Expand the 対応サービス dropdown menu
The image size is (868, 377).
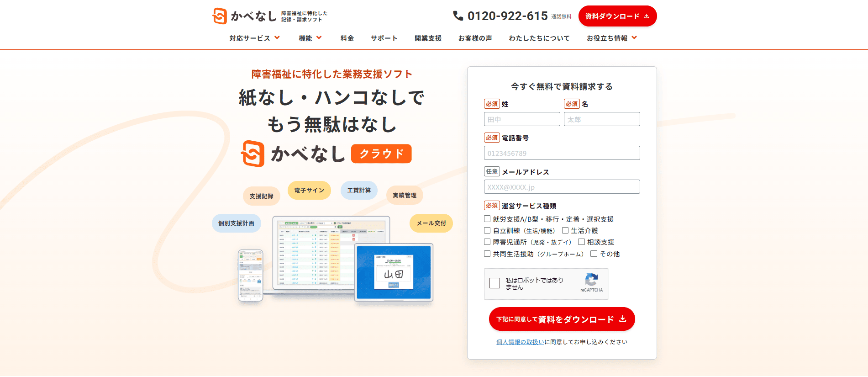point(255,38)
